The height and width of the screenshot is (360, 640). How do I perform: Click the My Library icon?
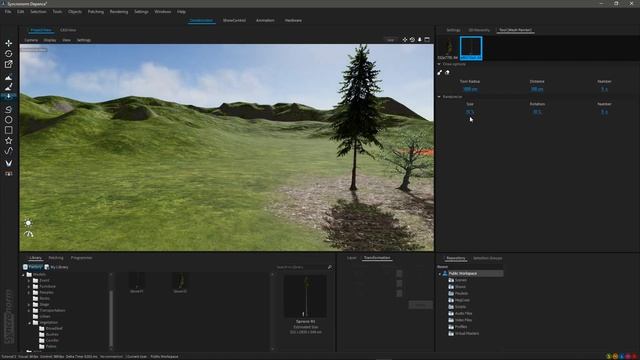[47, 267]
